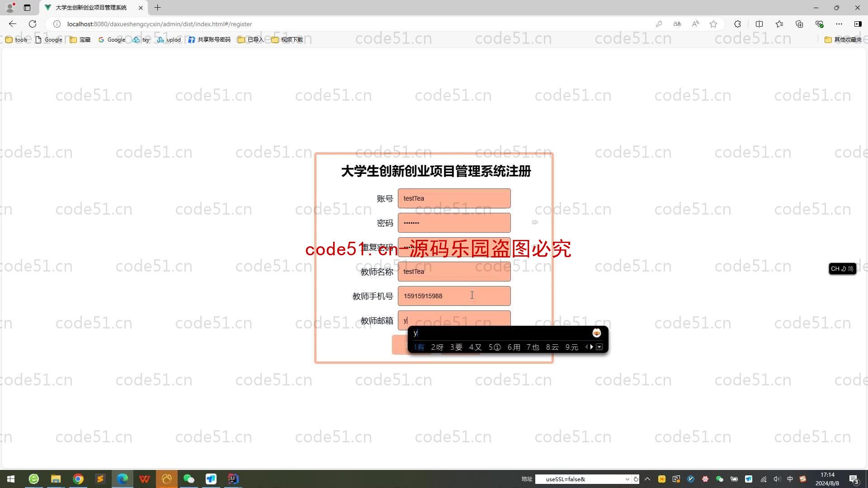Open the 视频下载 bookmark folder
Viewport: 868px width, 488px height.
(x=287, y=40)
